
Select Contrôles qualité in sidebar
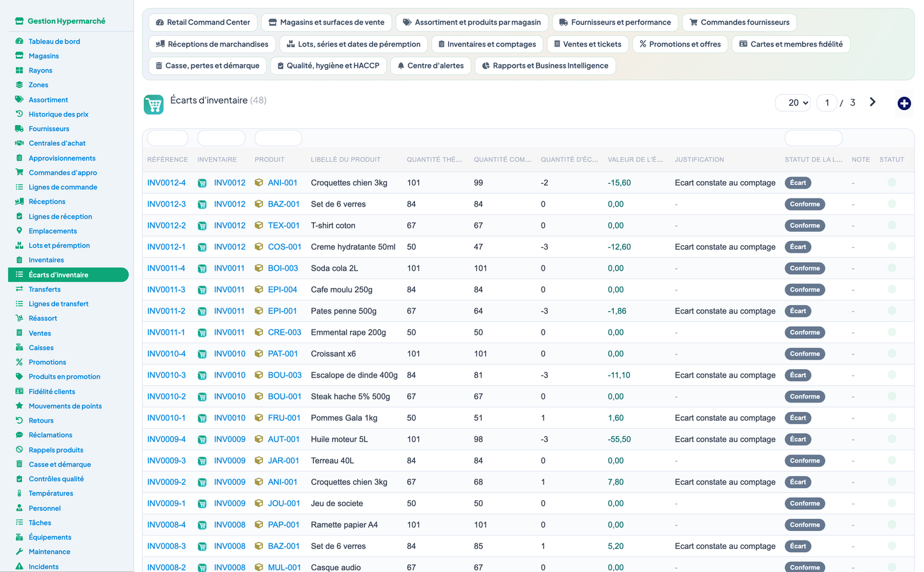(x=56, y=479)
